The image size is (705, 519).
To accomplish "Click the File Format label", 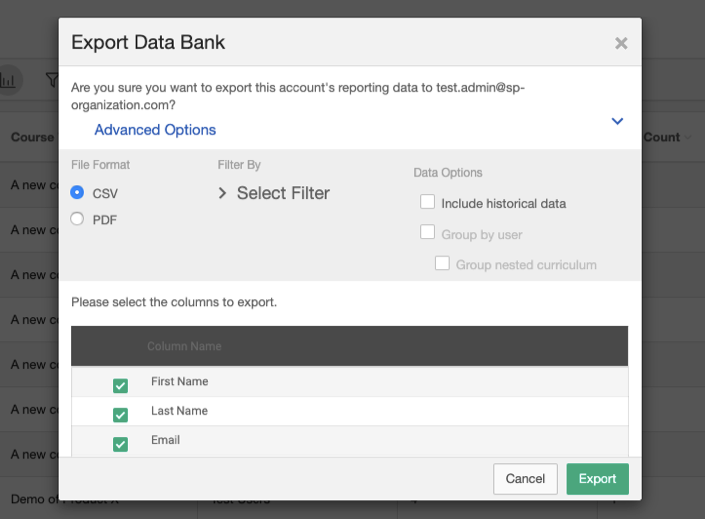I will (x=100, y=165).
